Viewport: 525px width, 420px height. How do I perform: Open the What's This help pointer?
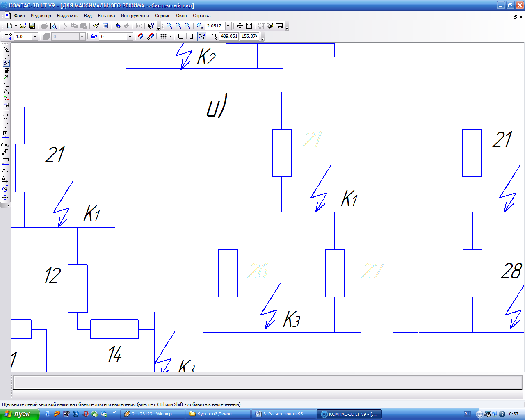151,26
